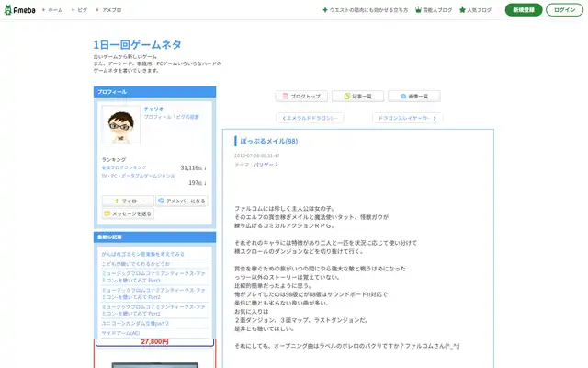Viewport: 588px width, 368px height.
Task: Click the star icon beside 人気ブログ
Action: (x=462, y=10)
